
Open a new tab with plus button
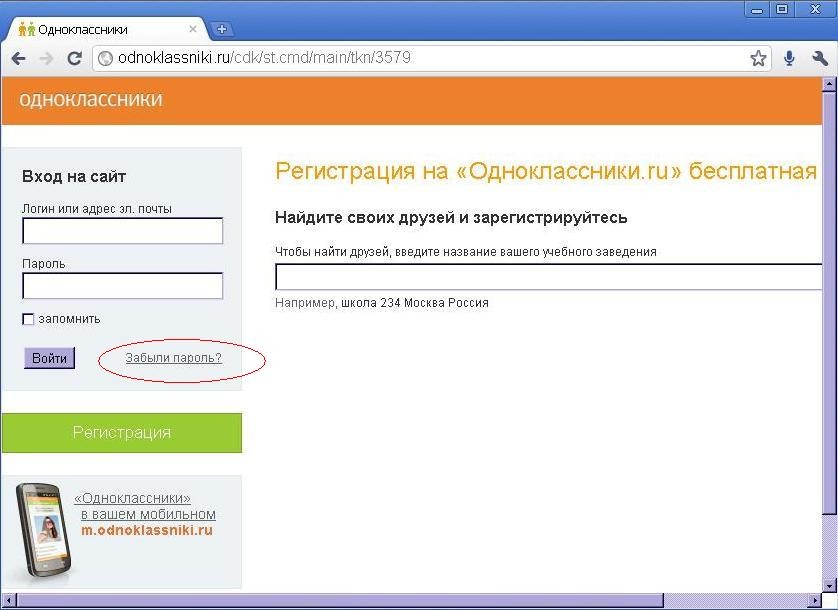coord(222,29)
